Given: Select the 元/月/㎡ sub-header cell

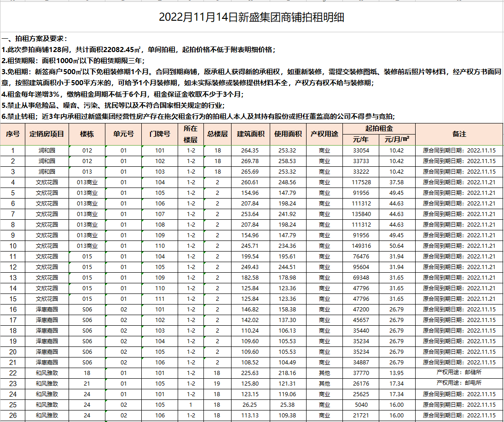Looking at the screenshot, I should pyautogui.click(x=397, y=139).
